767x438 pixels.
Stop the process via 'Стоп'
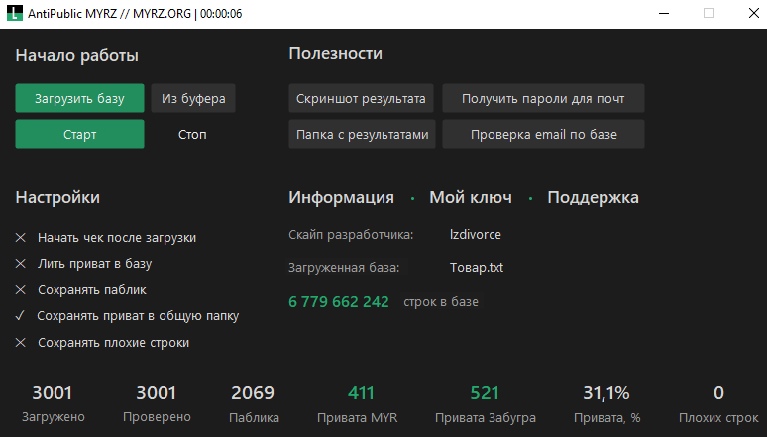(x=192, y=134)
